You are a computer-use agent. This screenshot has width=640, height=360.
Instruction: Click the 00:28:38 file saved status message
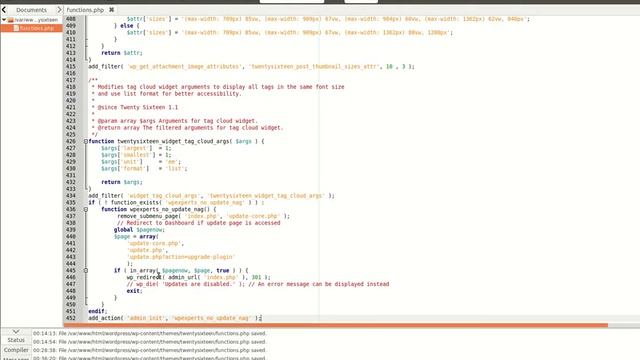[x=149, y=350]
